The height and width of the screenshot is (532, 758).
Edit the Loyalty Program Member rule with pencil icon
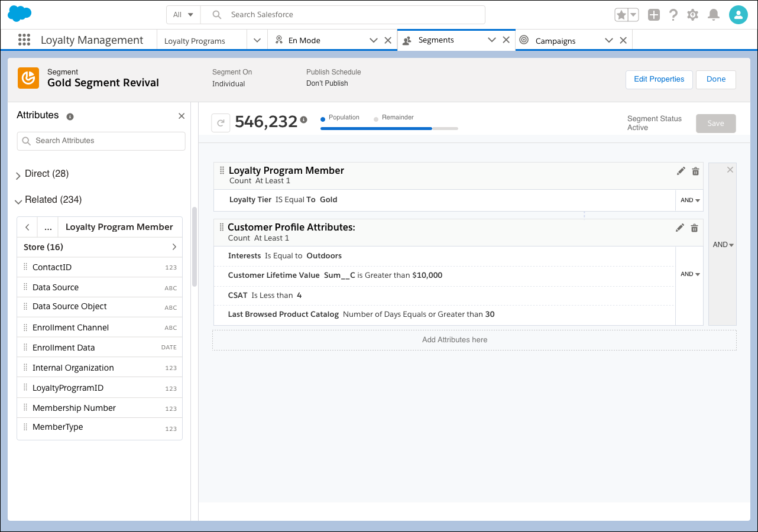681,170
